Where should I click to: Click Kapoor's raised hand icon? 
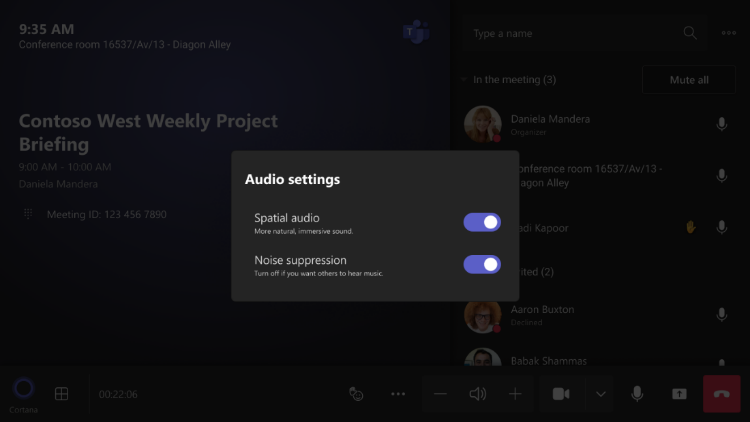[x=690, y=227]
